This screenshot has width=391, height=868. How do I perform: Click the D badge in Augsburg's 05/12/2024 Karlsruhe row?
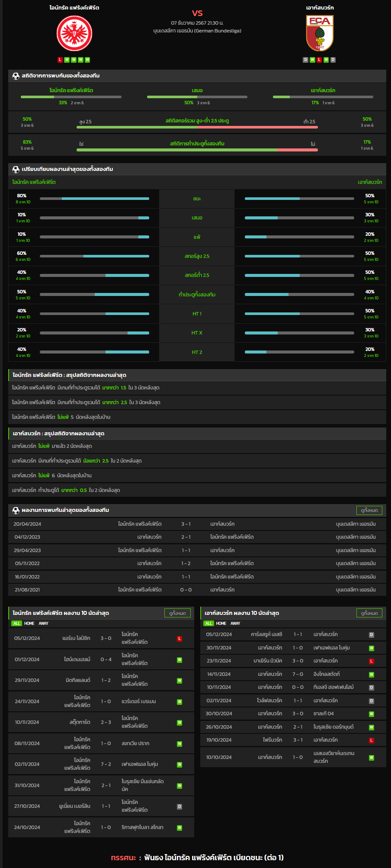tap(372, 635)
